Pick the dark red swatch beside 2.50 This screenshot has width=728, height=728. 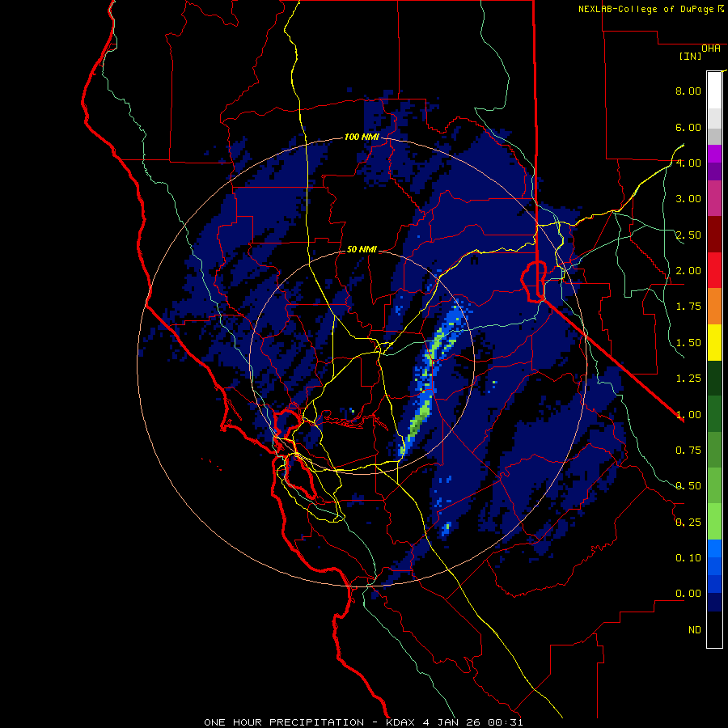714,235
